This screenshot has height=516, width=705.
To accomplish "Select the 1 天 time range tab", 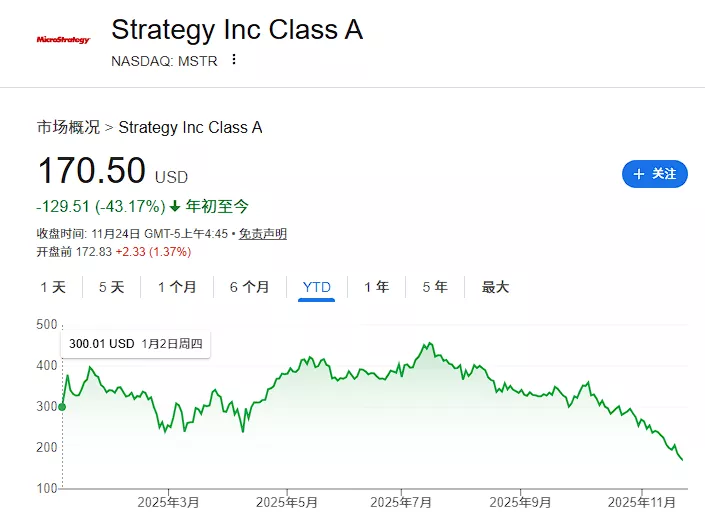I will pyautogui.click(x=53, y=287).
